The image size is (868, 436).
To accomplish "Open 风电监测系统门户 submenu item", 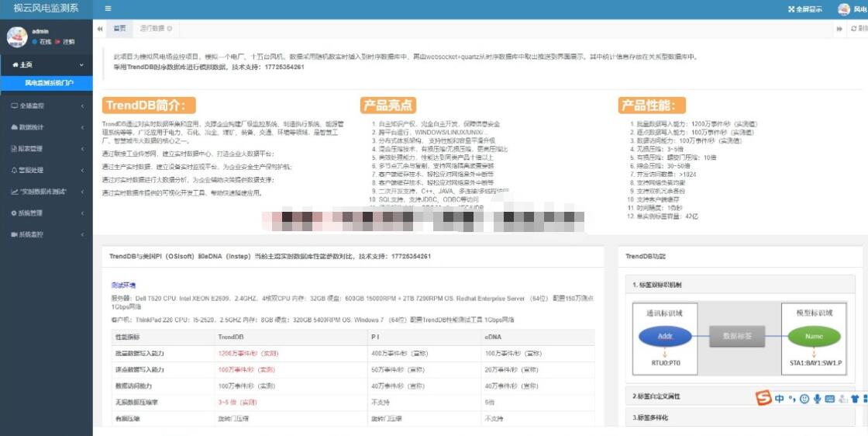I will (46, 82).
